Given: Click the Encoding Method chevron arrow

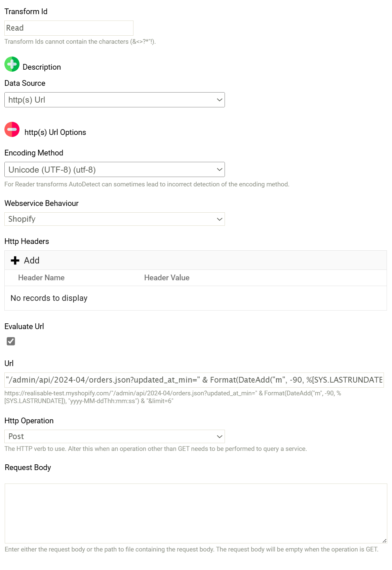Looking at the screenshot, I should (x=220, y=170).
